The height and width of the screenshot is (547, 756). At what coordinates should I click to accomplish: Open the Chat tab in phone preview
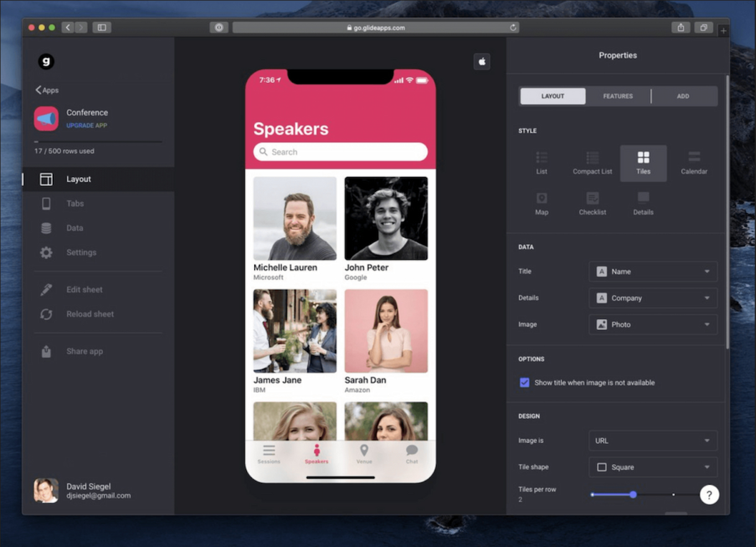point(412,453)
